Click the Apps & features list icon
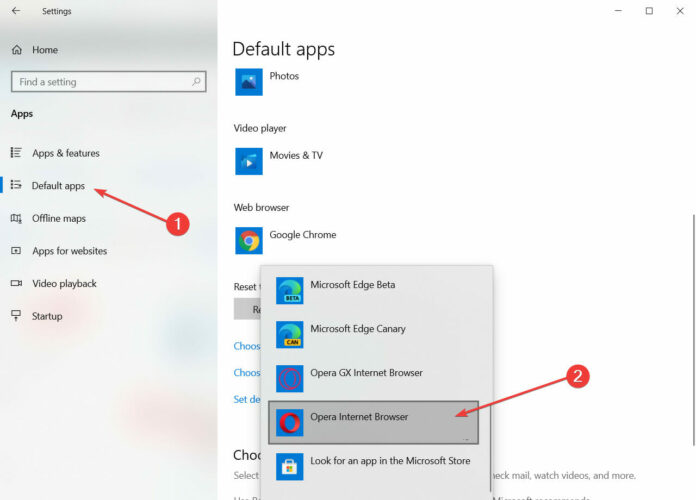696x500 pixels. (16, 153)
